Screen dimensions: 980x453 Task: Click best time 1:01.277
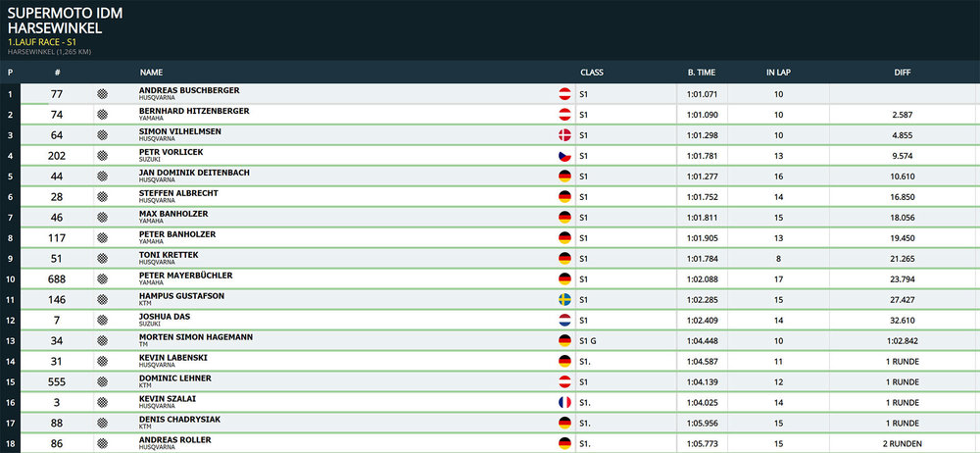click(702, 177)
